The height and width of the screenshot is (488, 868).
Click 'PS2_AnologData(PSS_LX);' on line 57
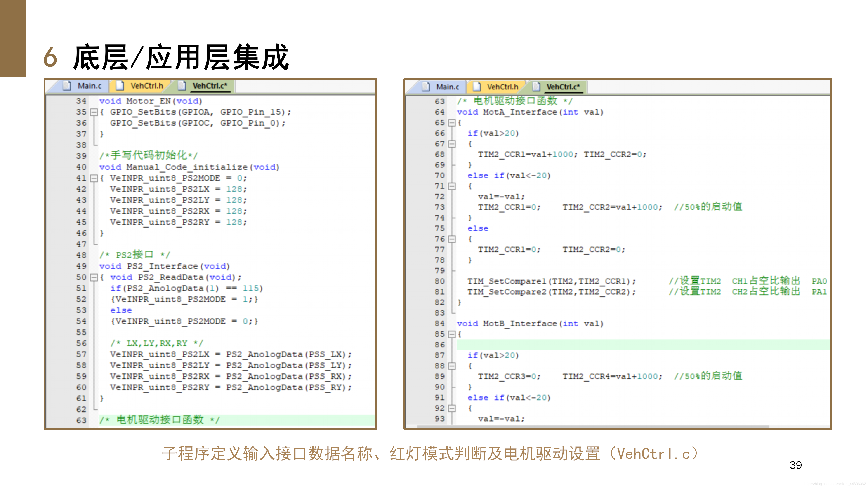289,354
